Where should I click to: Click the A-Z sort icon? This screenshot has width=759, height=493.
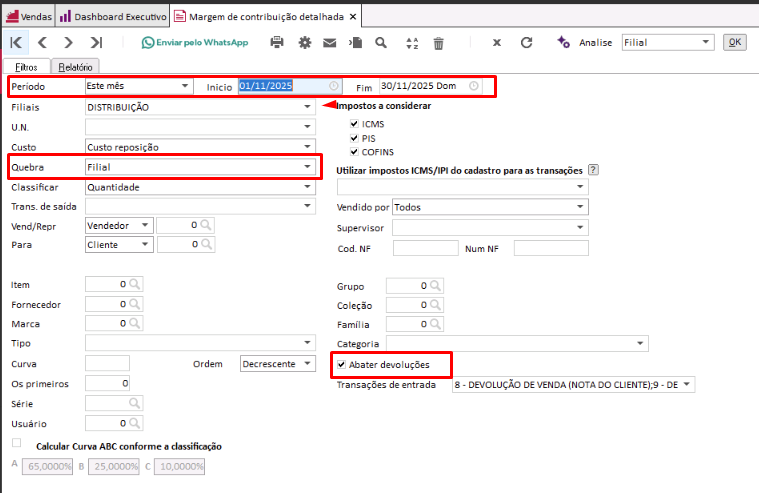click(411, 43)
